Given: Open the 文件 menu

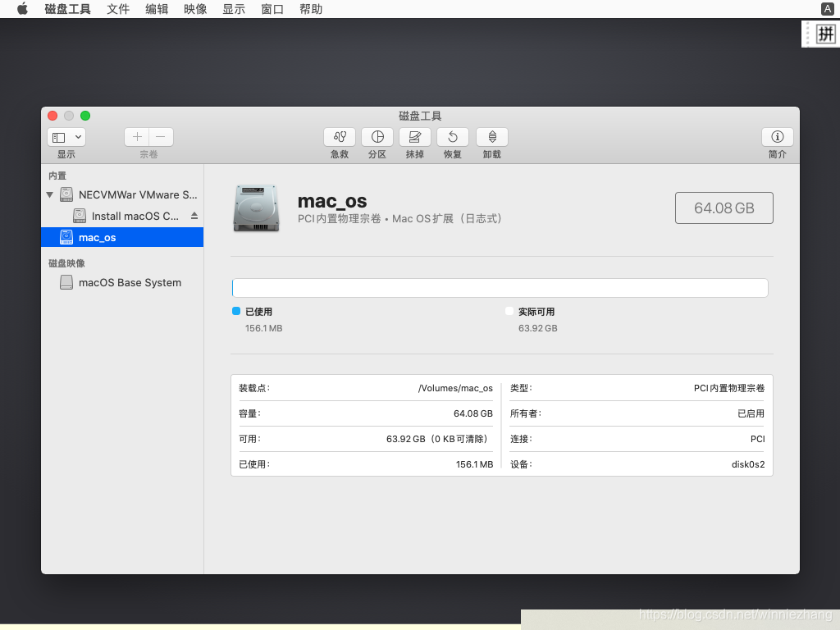Looking at the screenshot, I should point(118,9).
